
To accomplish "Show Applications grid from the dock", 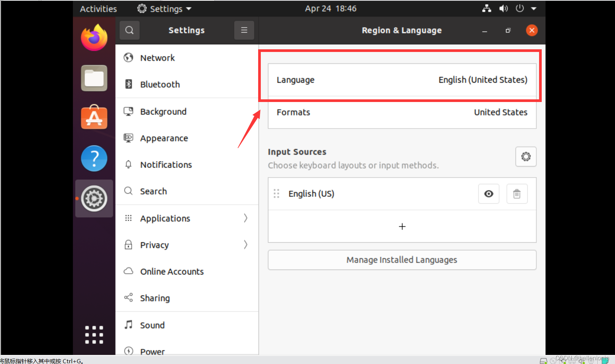I will pos(94,334).
